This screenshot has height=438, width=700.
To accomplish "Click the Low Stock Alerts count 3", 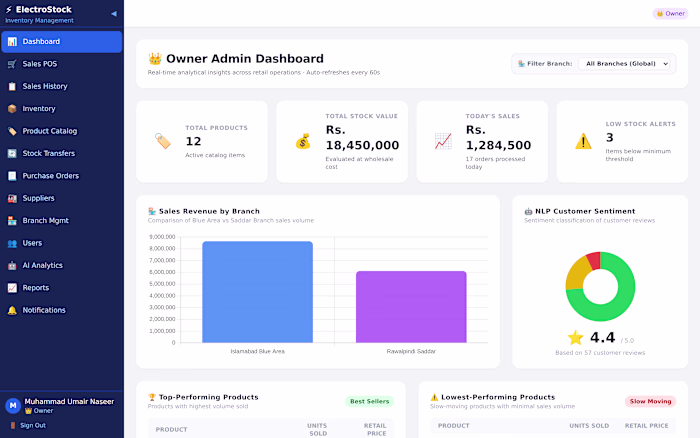I will click(x=609, y=138).
